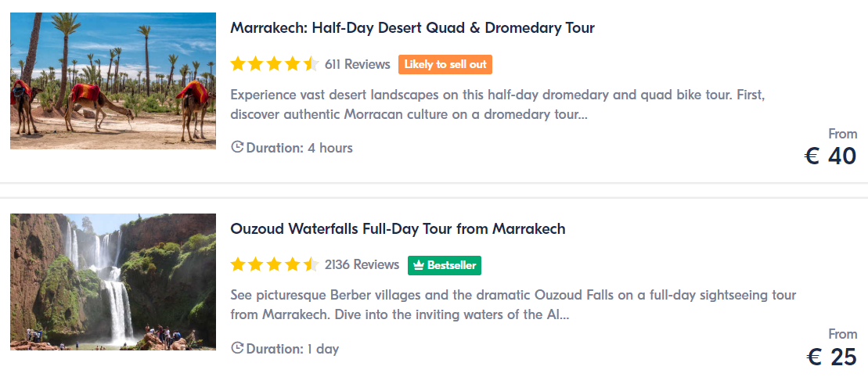Click the green Bestseller badge
Screen dimensions: 868x377
click(445, 265)
